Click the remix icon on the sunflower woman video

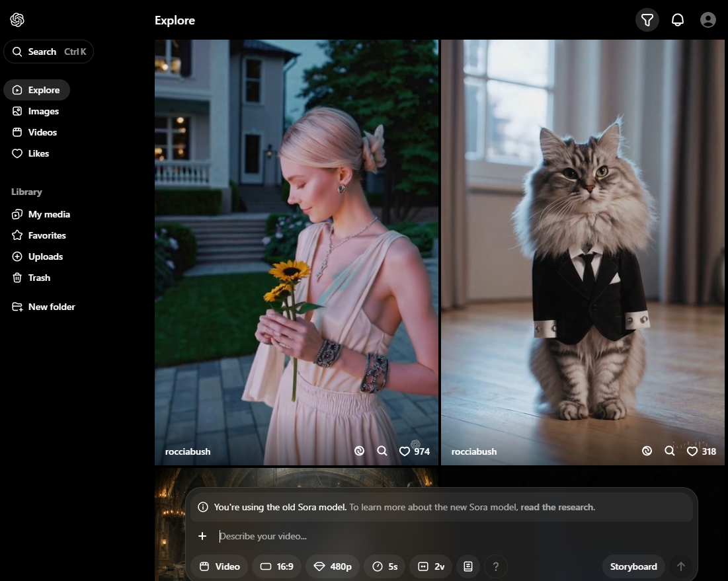tap(359, 451)
